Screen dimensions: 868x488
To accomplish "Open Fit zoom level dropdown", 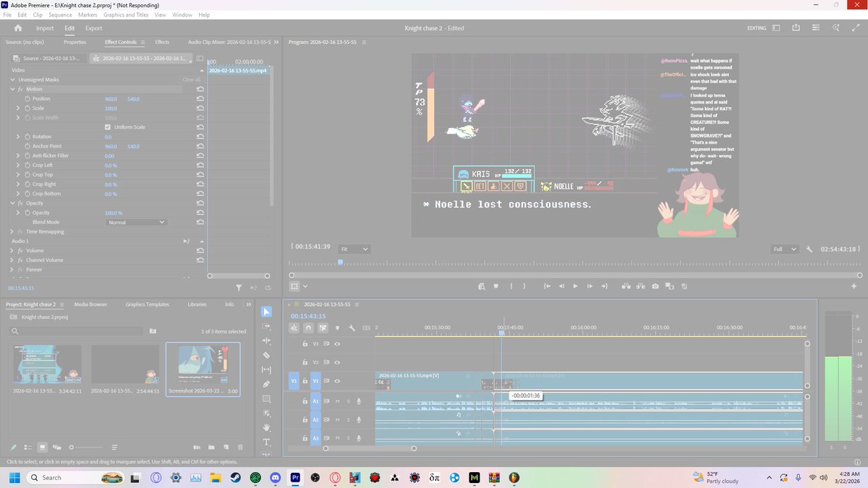I will [x=354, y=249].
